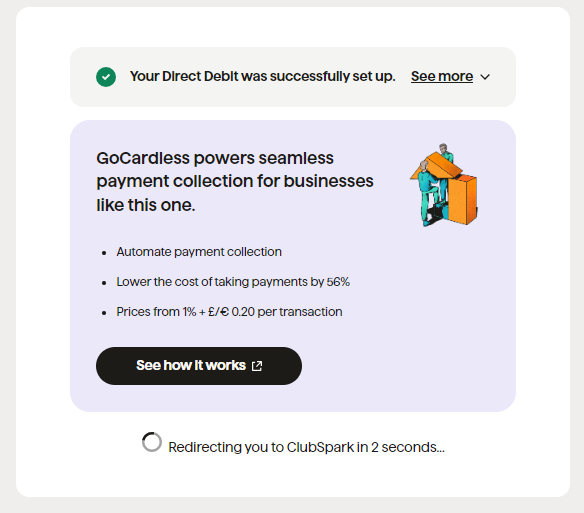Click the bullet dot before Prices from
Image resolution: width=584 pixels, height=513 pixels.
(x=104, y=313)
